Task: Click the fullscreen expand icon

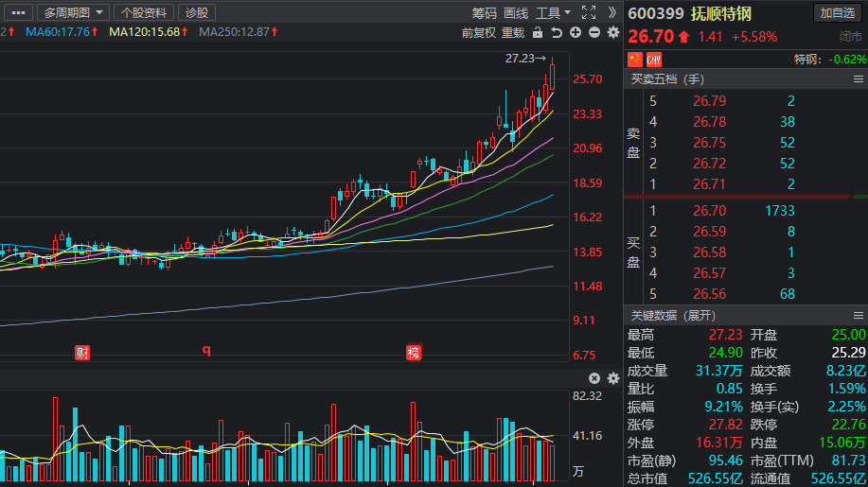Action: pos(589,12)
